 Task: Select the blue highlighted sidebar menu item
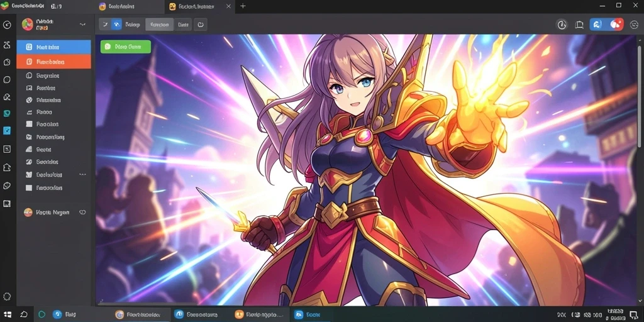(54, 47)
